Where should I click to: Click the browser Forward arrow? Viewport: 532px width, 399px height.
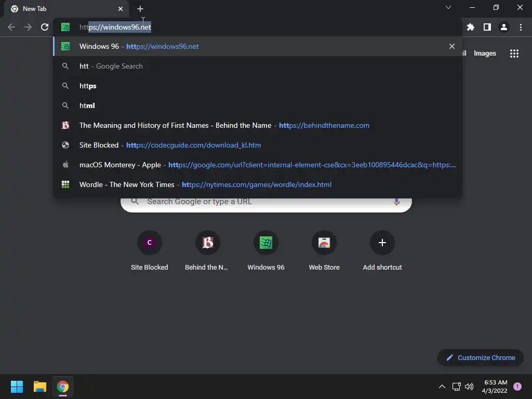(28, 27)
